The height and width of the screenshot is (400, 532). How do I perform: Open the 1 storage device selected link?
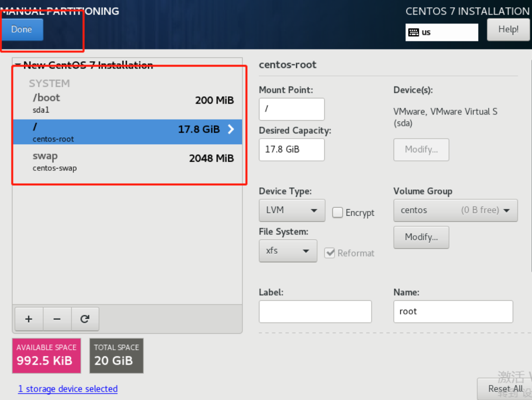tap(68, 389)
